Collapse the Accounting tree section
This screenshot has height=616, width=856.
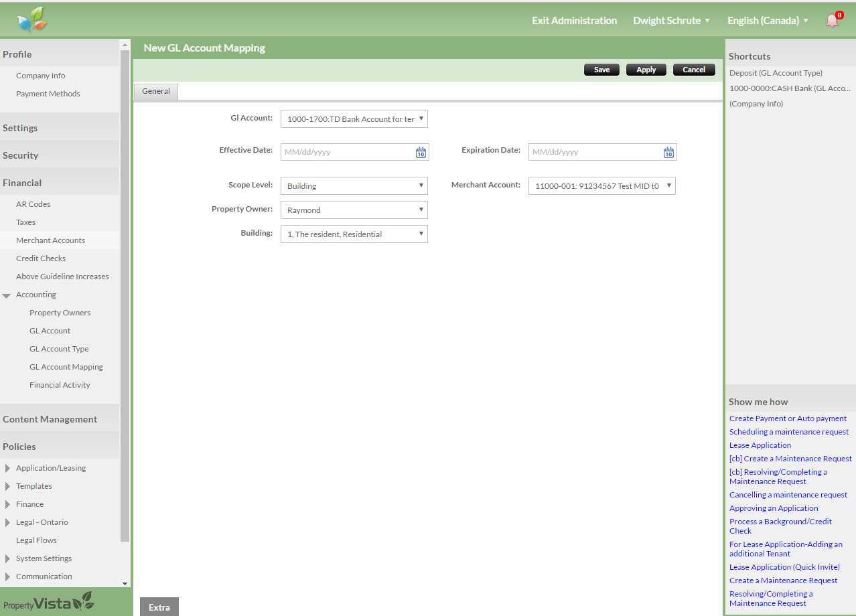(x=7, y=295)
